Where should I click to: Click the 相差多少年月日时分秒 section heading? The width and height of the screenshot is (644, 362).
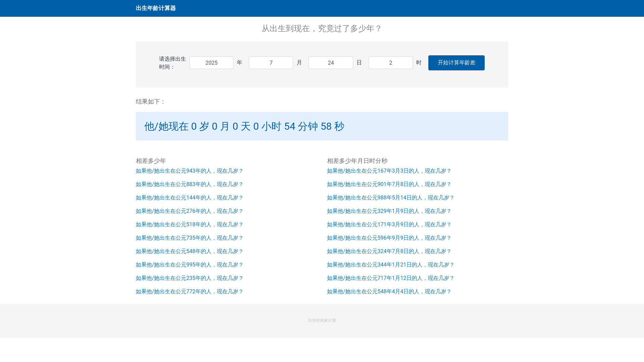[x=357, y=161]
